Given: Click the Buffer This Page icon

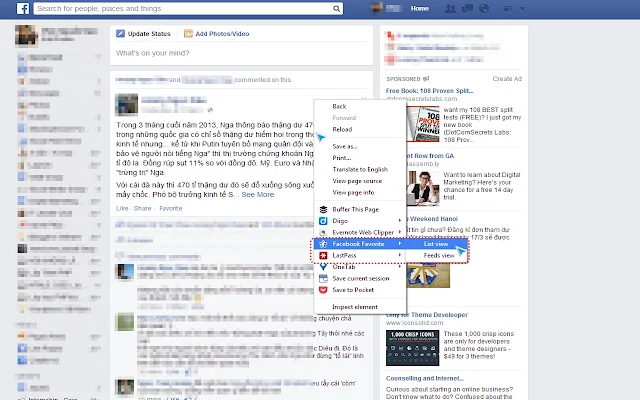Looking at the screenshot, I should (x=323, y=209).
